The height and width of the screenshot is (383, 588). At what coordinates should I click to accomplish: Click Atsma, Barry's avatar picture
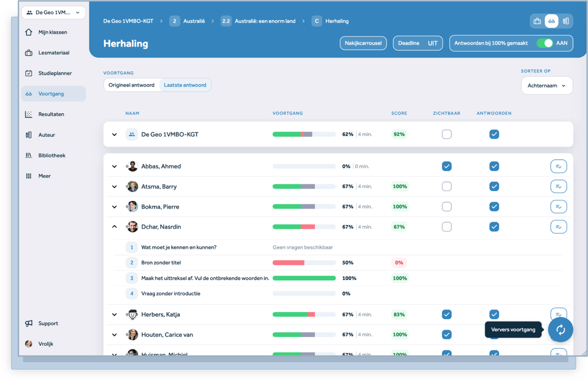[x=132, y=187]
